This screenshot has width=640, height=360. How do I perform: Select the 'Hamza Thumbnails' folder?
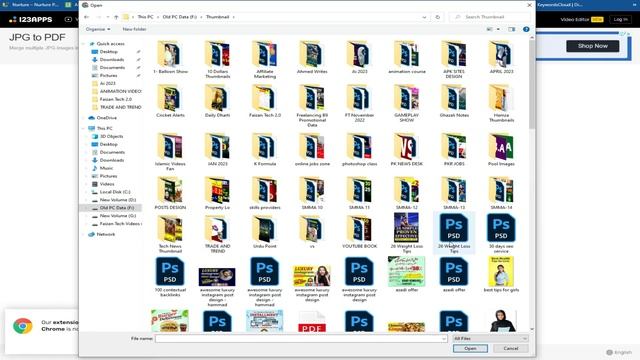point(501,104)
